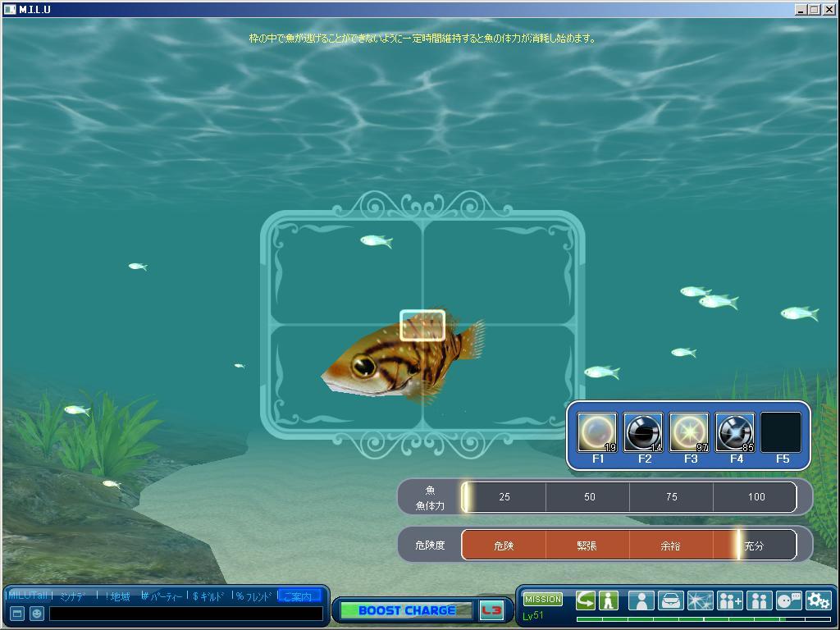Open the chat speech bubble icon

788,600
